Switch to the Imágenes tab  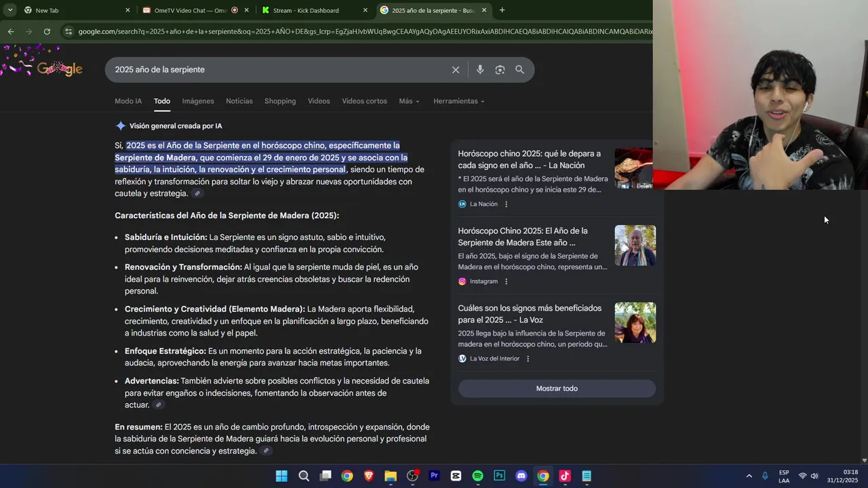pyautogui.click(x=198, y=101)
